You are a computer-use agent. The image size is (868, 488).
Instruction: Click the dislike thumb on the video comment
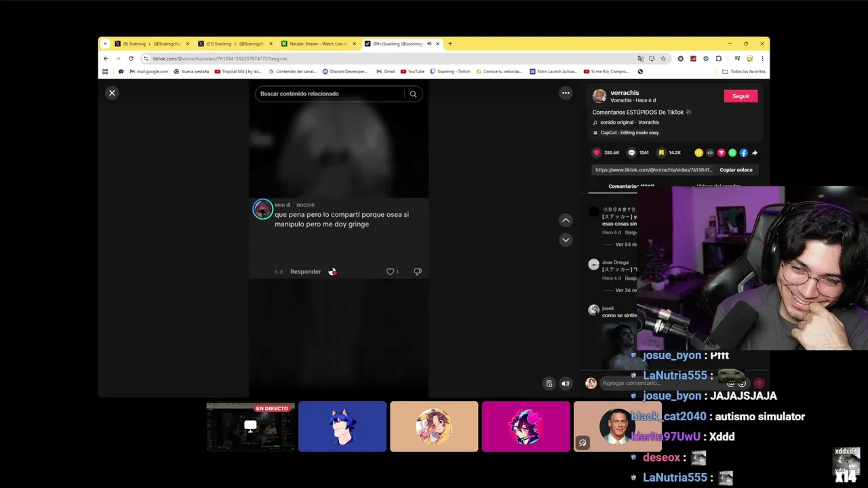tap(418, 271)
